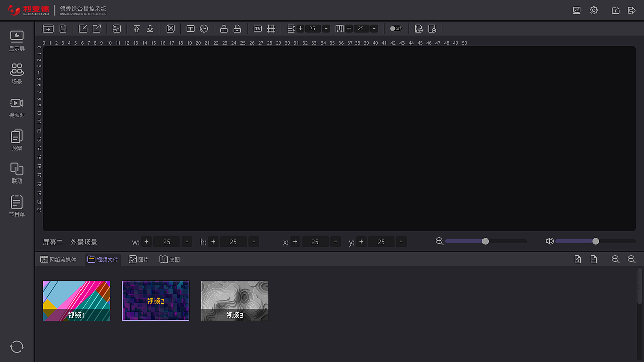This screenshot has width=644, height=362.
Task: Open the monitor chart icon in header
Action: 577,10
